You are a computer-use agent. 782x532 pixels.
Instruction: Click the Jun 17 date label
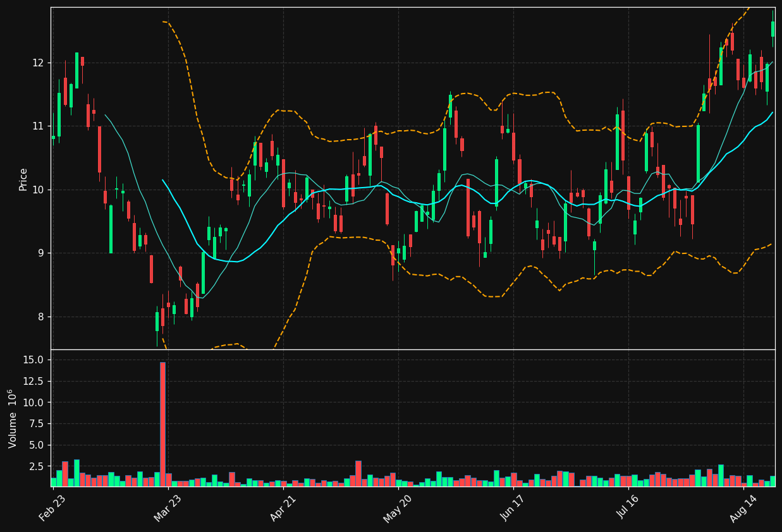[x=513, y=507]
